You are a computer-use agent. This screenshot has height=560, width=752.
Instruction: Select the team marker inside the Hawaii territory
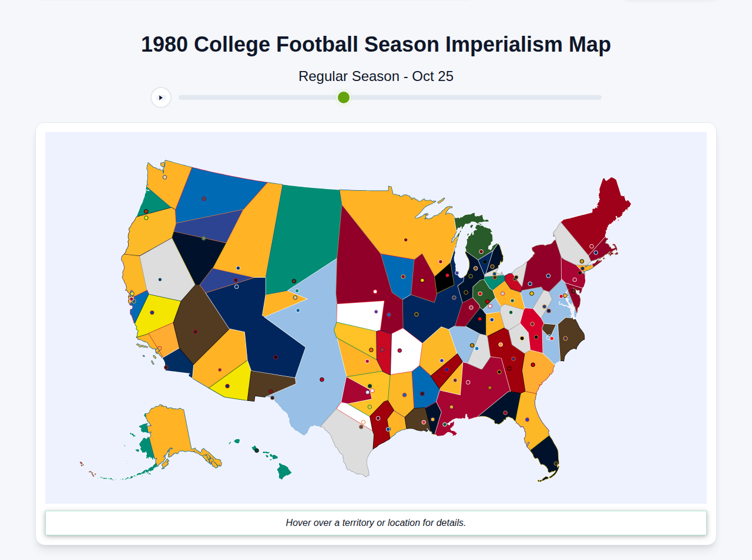257,450
